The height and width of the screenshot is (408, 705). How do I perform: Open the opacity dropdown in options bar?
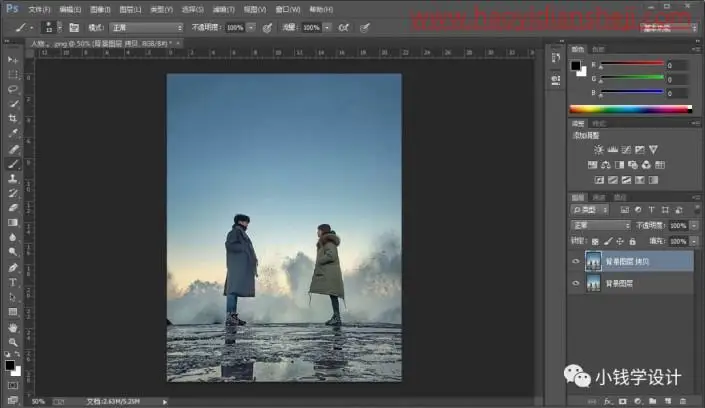tap(251, 27)
